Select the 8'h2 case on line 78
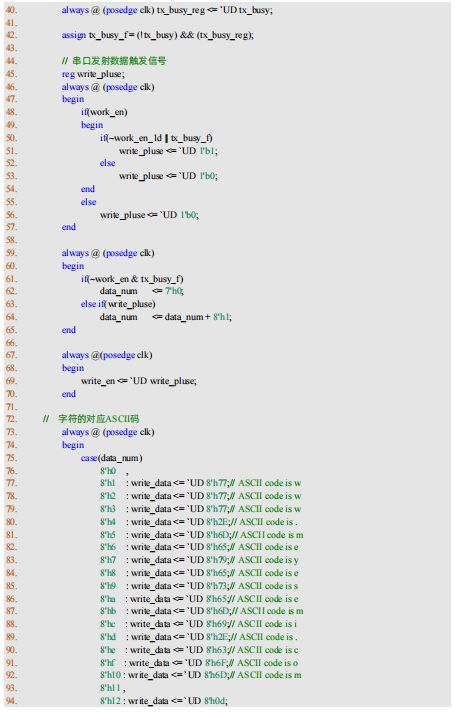Screen dimensions: 455x713 click(x=201, y=496)
